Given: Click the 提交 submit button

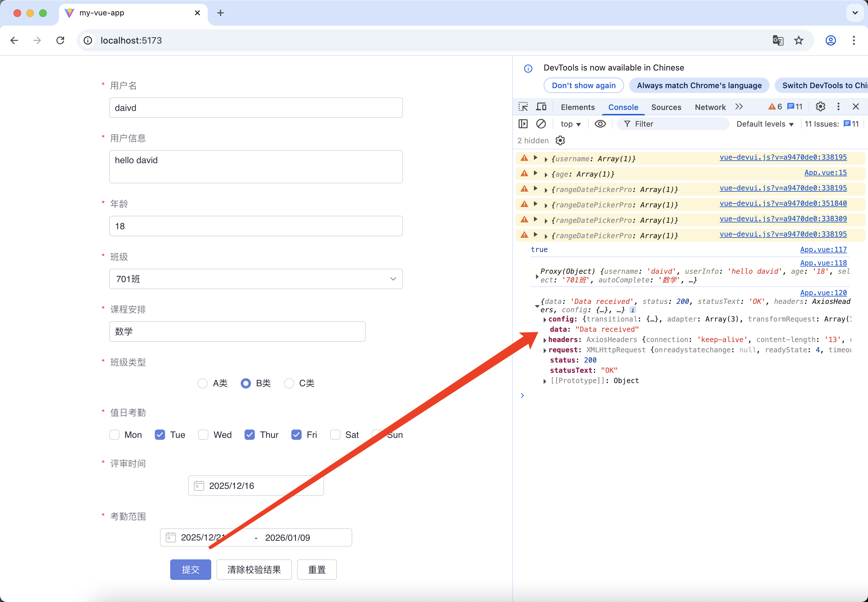Looking at the screenshot, I should click(x=190, y=570).
